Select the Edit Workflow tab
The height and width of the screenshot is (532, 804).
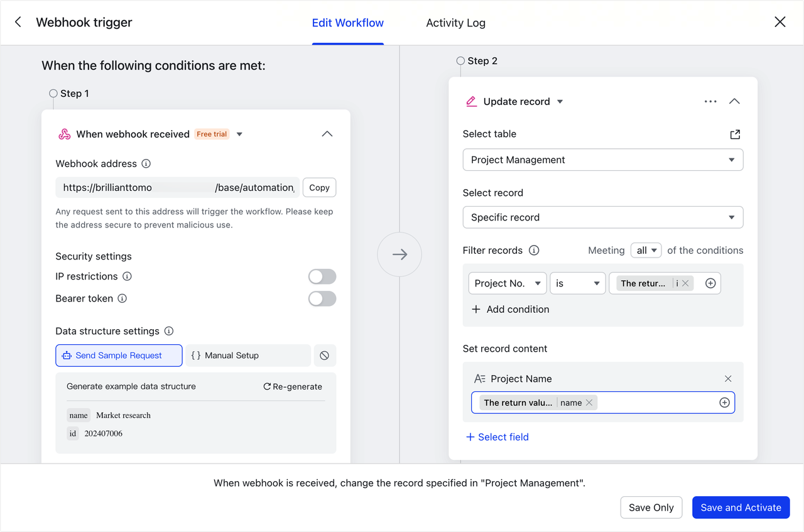[x=347, y=23]
